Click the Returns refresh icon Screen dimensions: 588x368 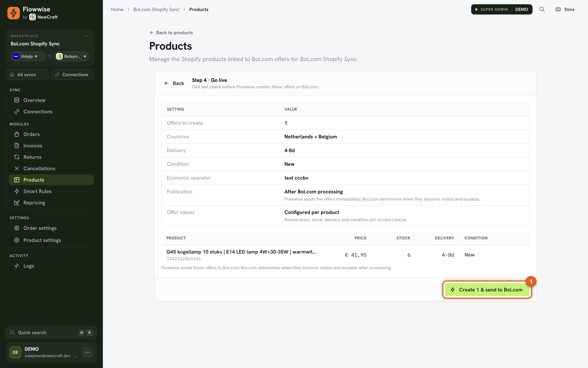click(17, 157)
